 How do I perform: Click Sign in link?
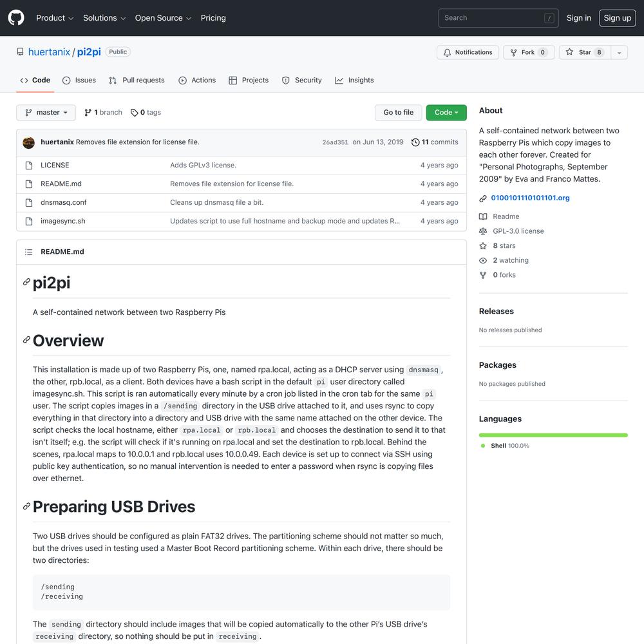[579, 18]
